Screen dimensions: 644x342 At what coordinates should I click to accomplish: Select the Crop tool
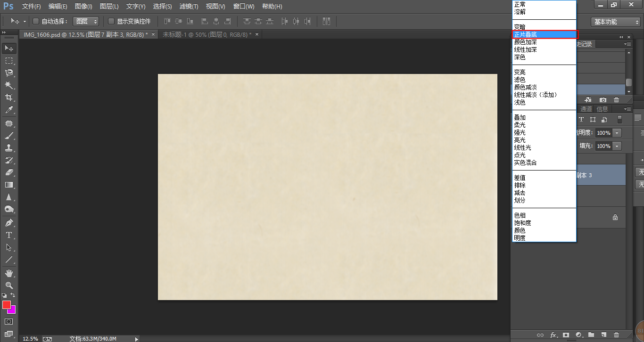pos(9,98)
